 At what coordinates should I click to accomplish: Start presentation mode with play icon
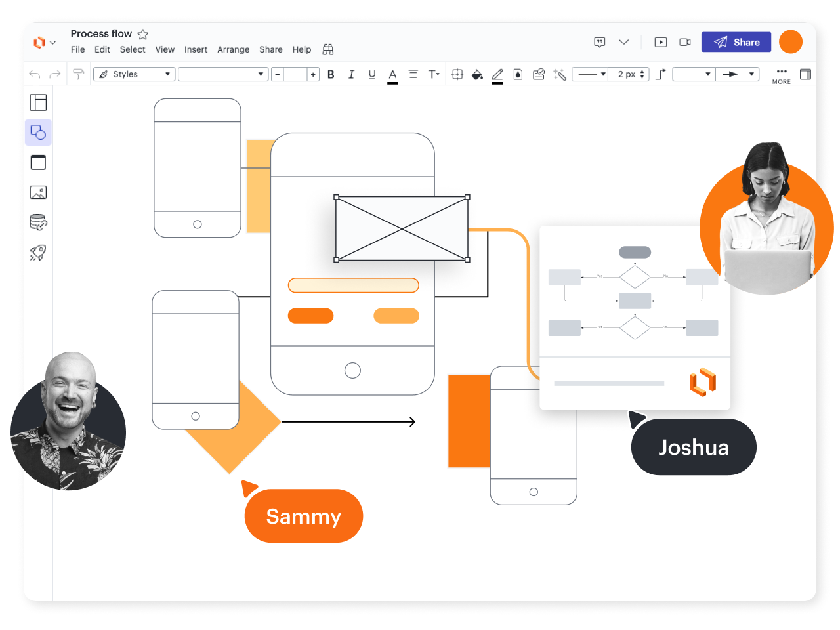pos(661,42)
